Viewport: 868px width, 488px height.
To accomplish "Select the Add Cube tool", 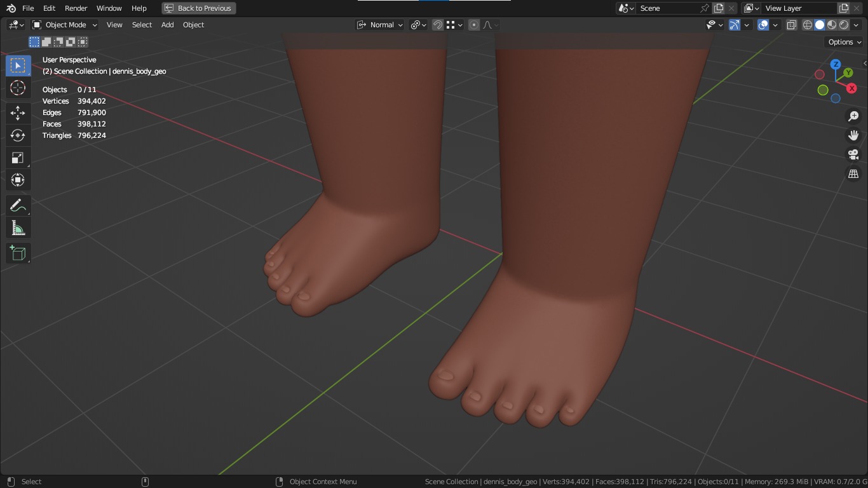I will point(18,253).
